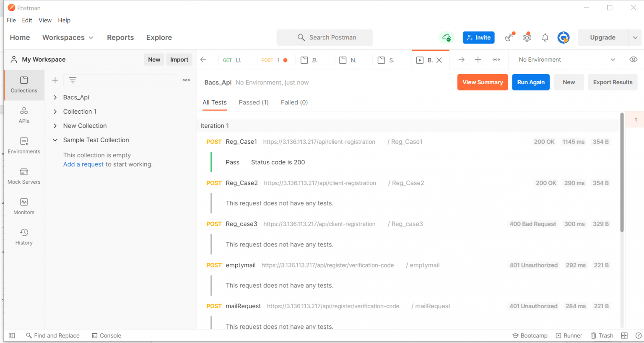The image size is (644, 343).
Task: Check sync status cloud icon
Action: point(447,37)
